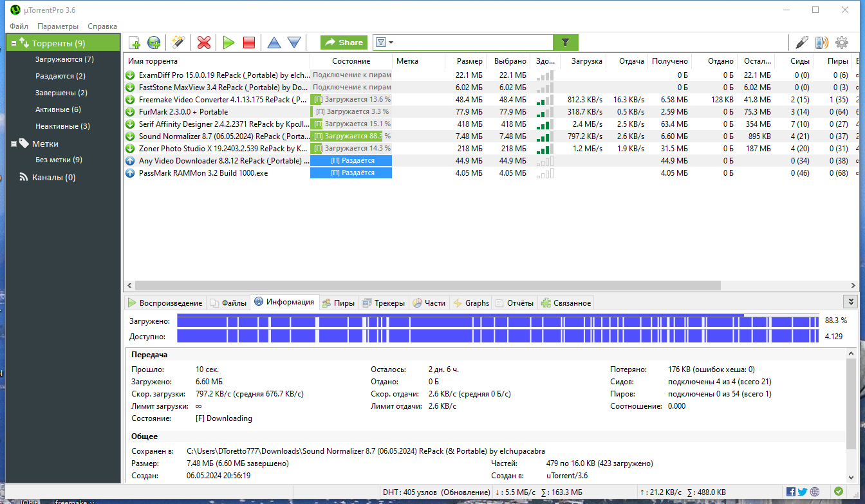Move torrent up the queue arrow
This screenshot has height=504, width=865.
(x=274, y=42)
